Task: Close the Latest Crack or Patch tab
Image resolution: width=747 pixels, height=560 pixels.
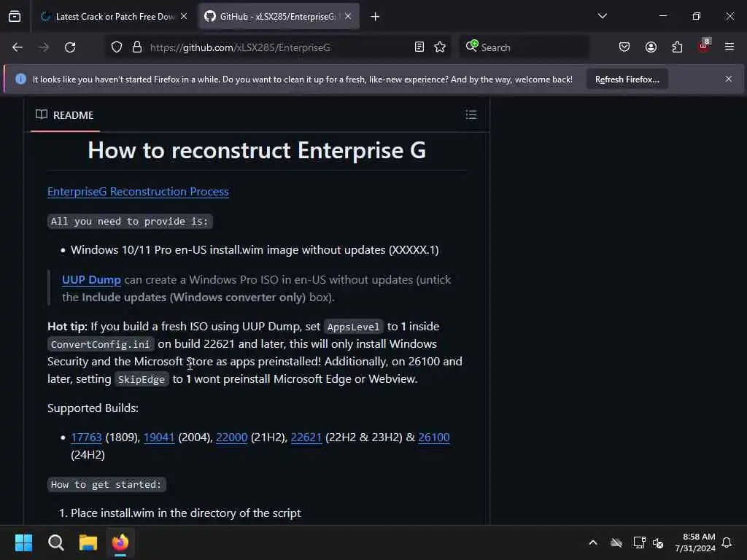Action: [184, 17]
